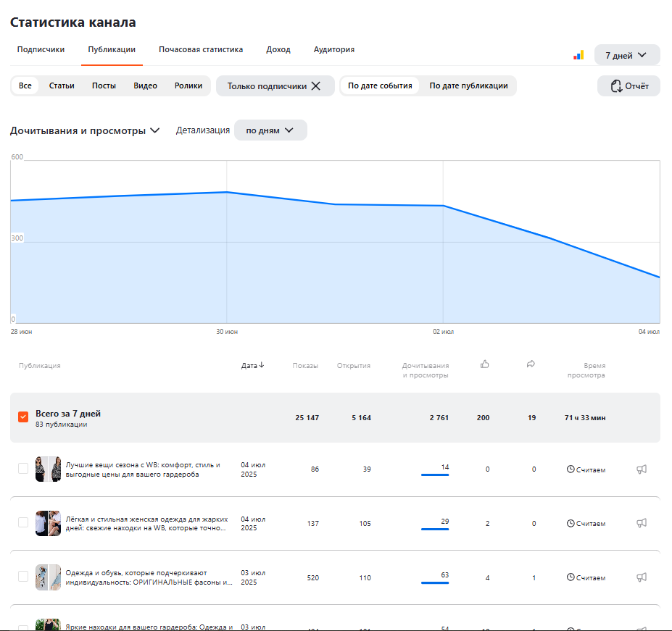
Task: Open the Доход tab
Action: (x=278, y=50)
